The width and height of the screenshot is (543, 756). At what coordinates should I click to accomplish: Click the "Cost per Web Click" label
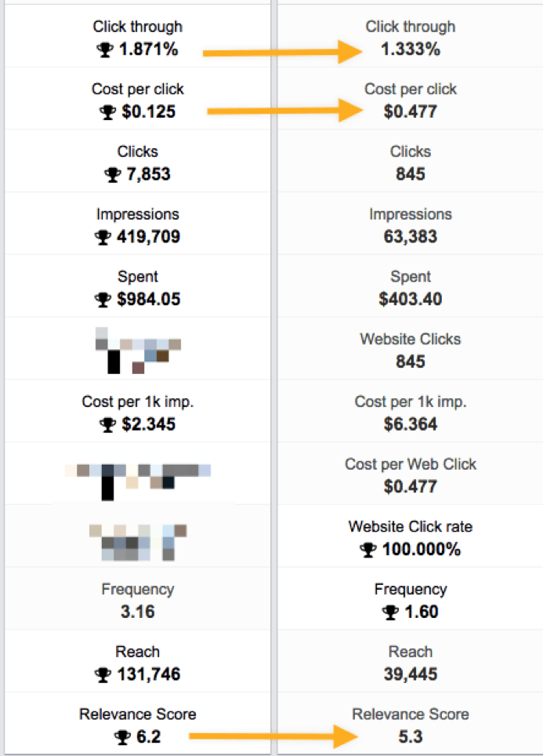(411, 464)
